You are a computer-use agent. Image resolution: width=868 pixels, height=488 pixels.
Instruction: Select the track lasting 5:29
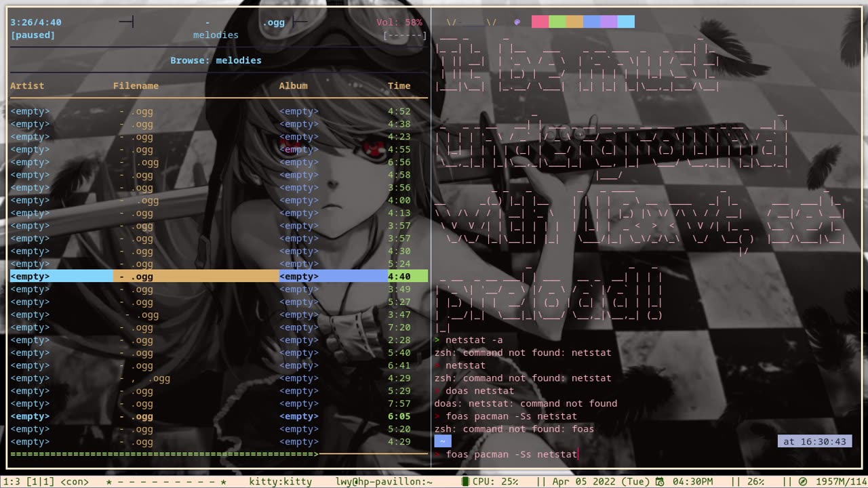pyautogui.click(x=219, y=391)
